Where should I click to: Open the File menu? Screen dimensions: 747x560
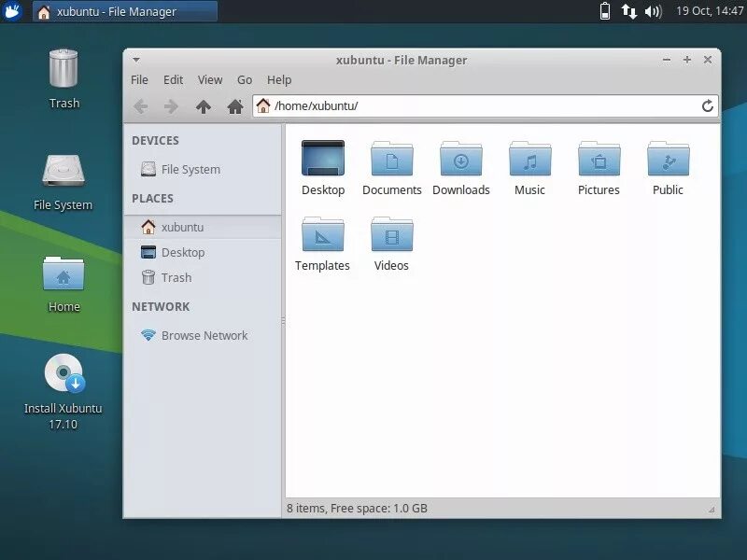point(139,80)
